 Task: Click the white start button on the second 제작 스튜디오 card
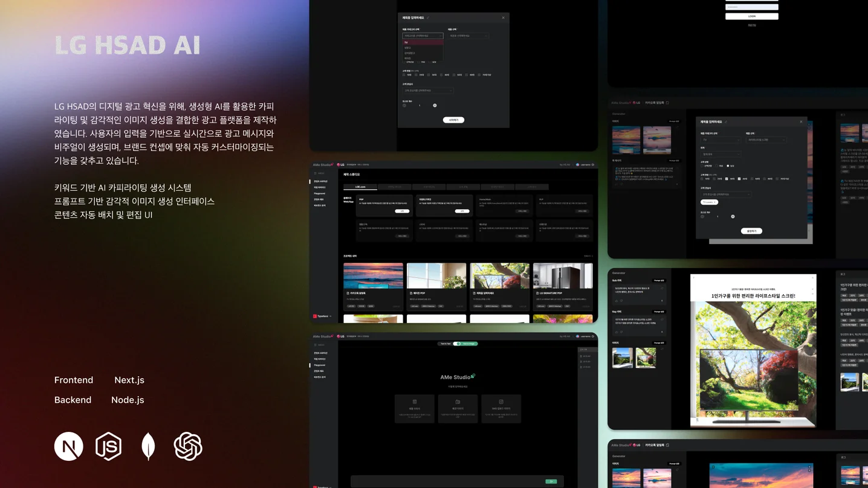(462, 211)
